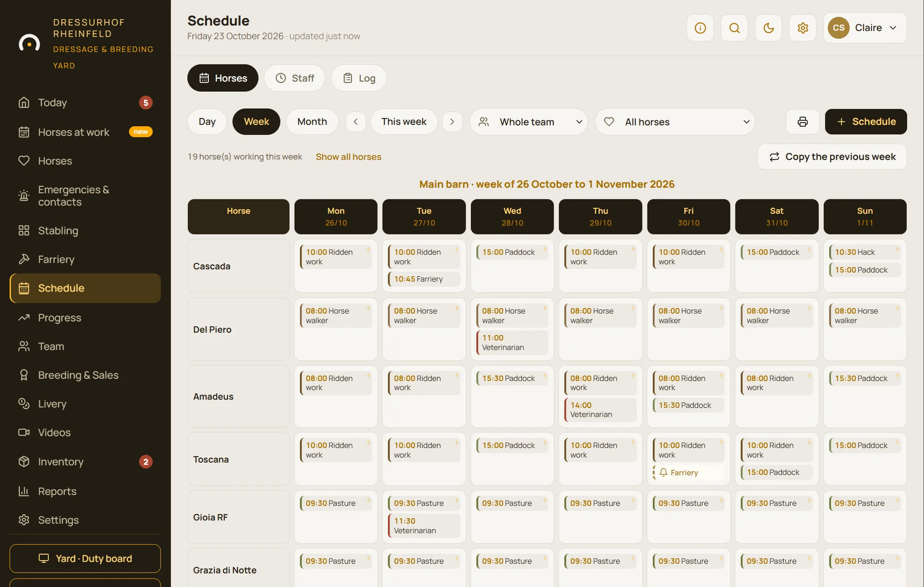
Task: Open Yard Duty board button
Action: point(85,558)
